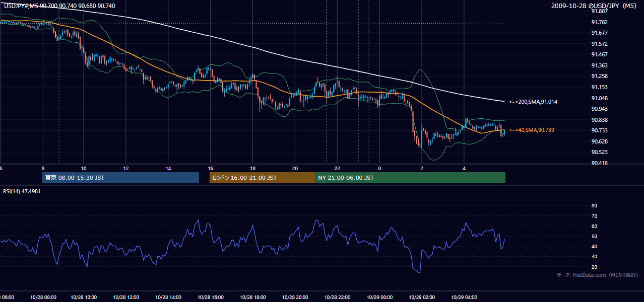644x302 pixels.
Task: Click the 10/29 04:00 time axis label
Action: [464, 297]
